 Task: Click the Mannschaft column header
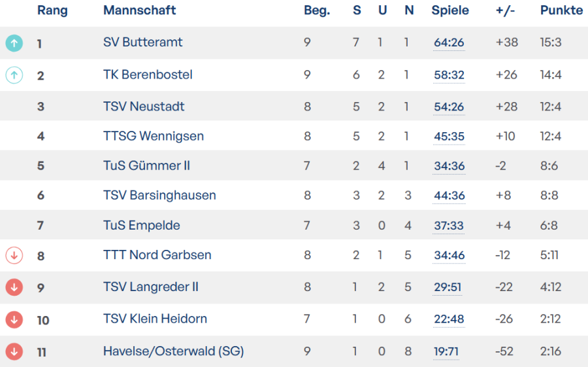140,10
